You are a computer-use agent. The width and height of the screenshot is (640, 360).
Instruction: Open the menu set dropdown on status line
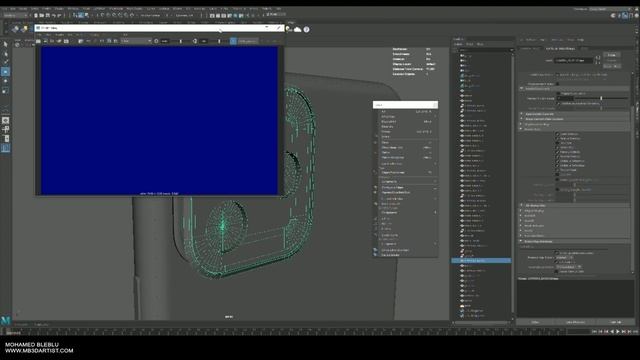16,16
